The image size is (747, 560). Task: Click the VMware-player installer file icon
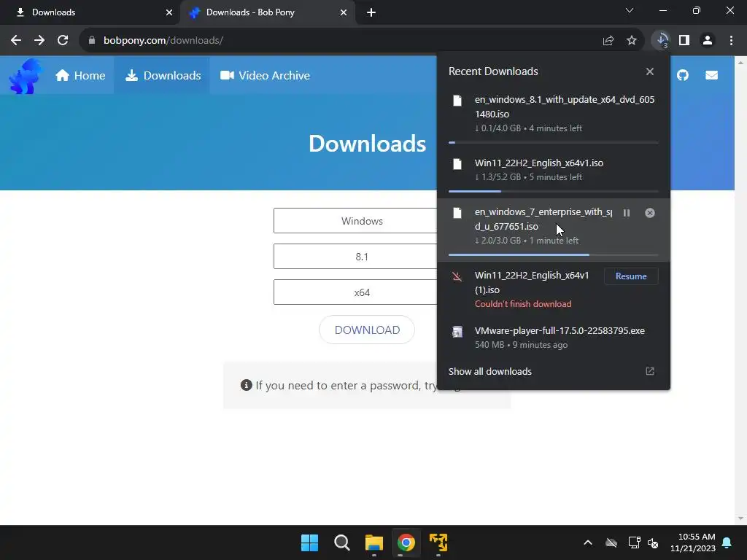457,332
